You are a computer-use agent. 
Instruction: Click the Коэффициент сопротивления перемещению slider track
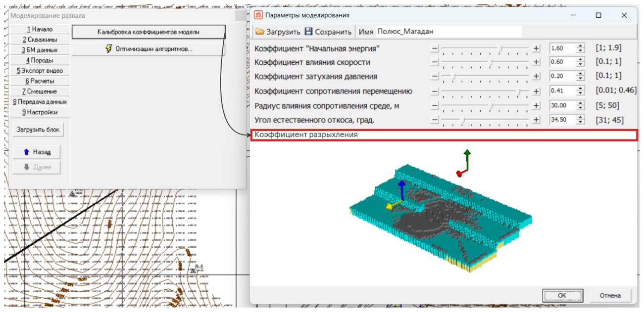pos(485,91)
